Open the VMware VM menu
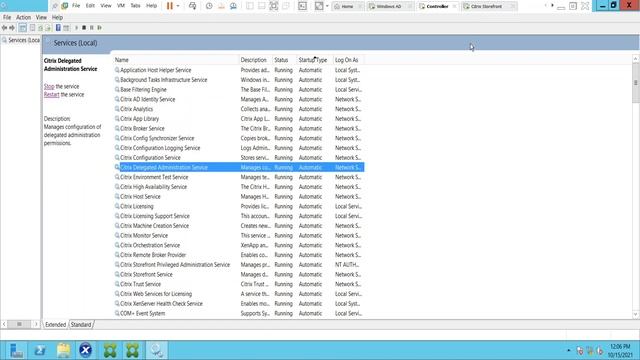 coord(121,6)
